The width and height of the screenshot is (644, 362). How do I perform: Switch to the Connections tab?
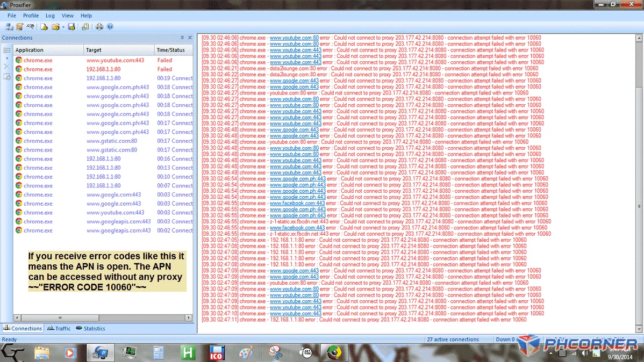pyautogui.click(x=22, y=328)
